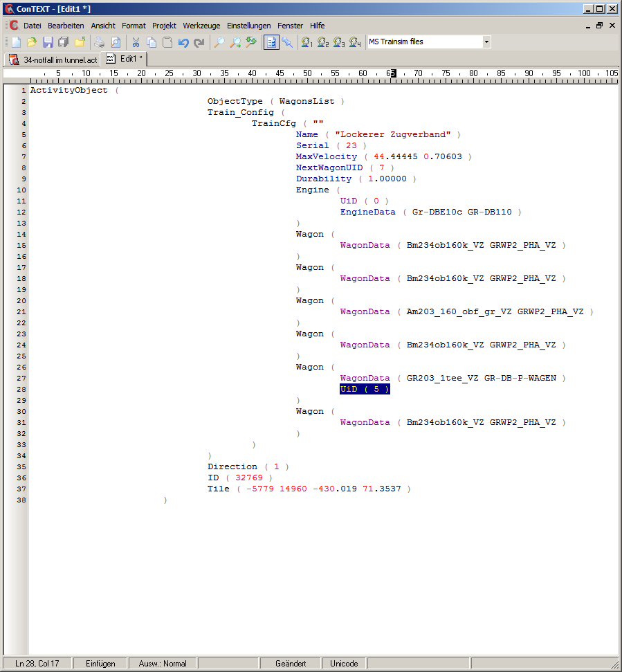Toggle the word wrap toolbar button
This screenshot has height=672, width=622.
[x=271, y=42]
